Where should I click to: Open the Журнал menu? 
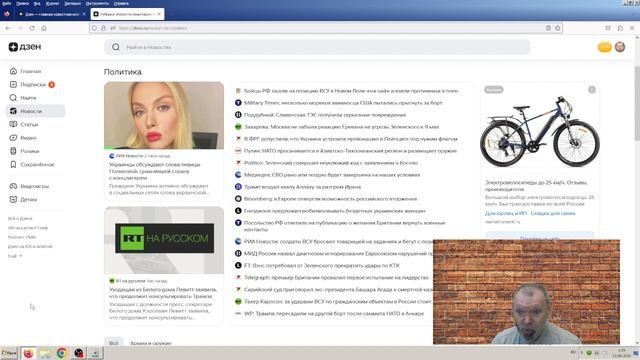click(53, 3)
